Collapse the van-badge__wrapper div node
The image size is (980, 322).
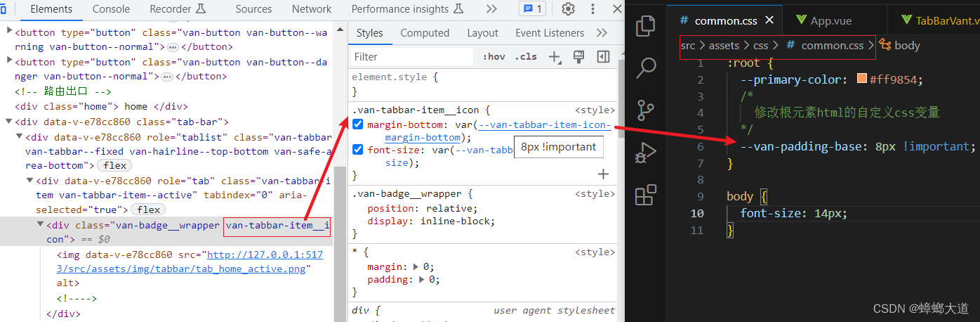41,224
